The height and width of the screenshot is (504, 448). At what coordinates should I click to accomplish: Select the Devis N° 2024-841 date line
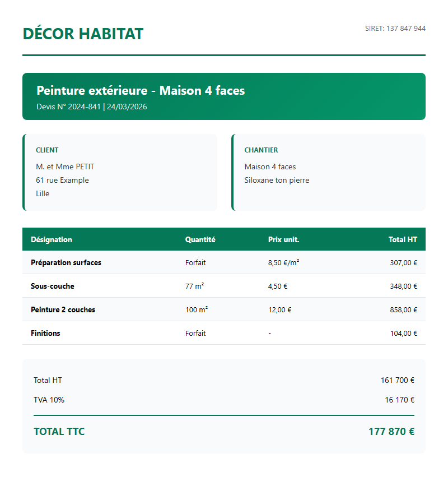coord(92,107)
